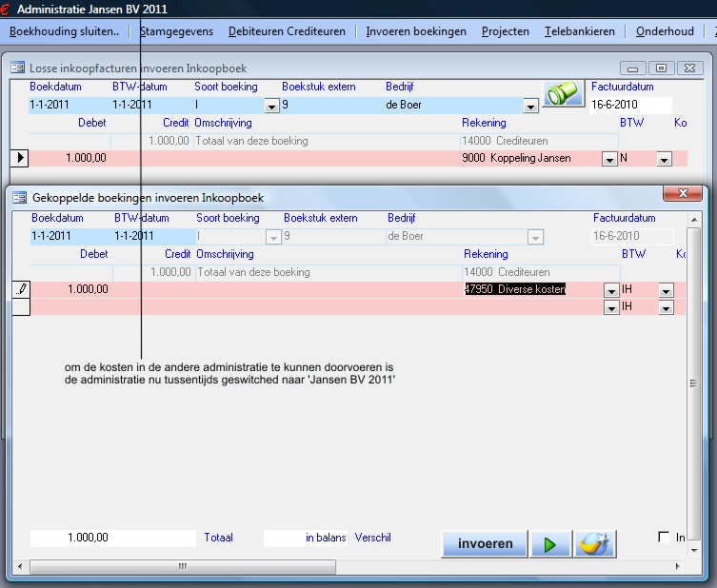Viewport: 717px width, 588px height.
Task: Click the Losse inkoopfacturen window form icon
Action: 17,69
